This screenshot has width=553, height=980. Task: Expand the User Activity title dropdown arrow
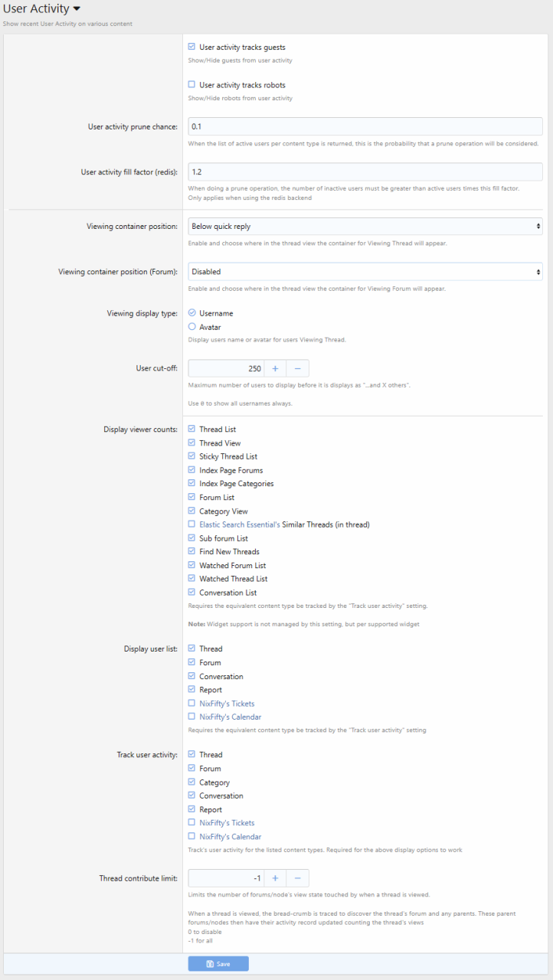[x=76, y=9]
